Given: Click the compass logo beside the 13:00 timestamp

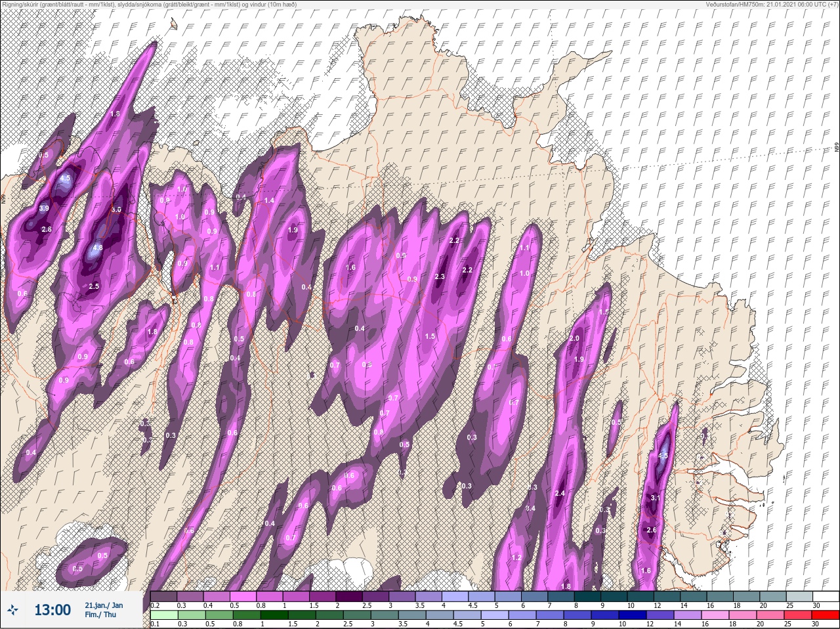Looking at the screenshot, I should click(13, 610).
